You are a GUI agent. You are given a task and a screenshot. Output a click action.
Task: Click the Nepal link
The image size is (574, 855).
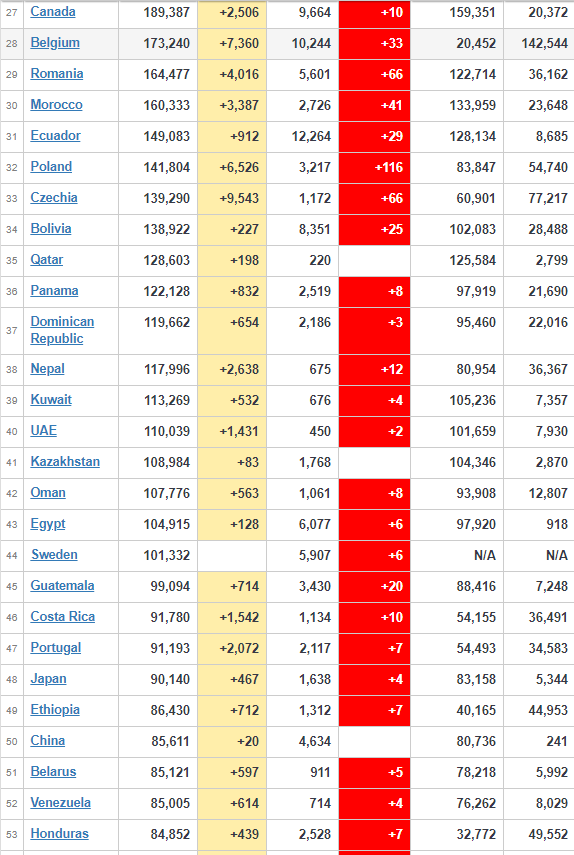click(x=47, y=369)
